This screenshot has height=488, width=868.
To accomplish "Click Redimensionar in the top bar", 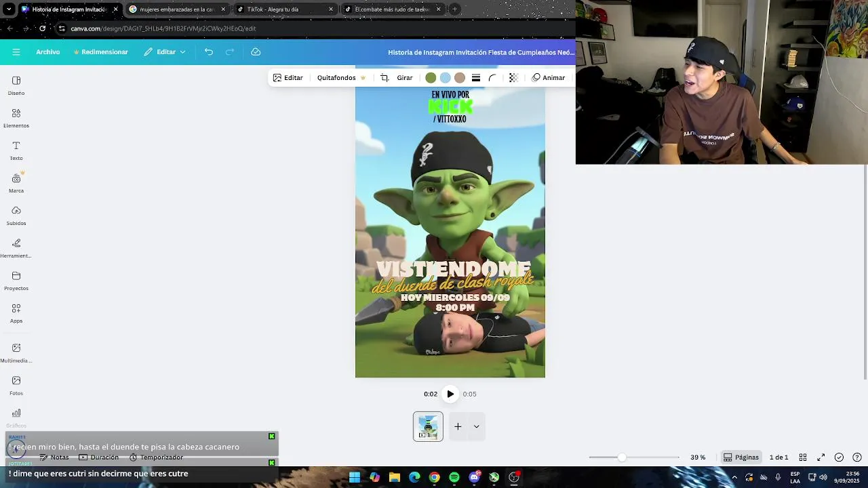I will (100, 52).
